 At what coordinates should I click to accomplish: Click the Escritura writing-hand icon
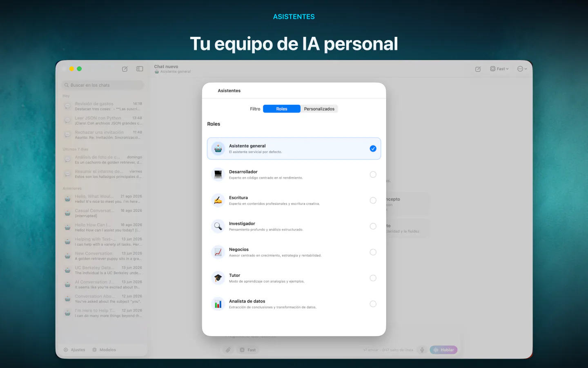point(218,200)
